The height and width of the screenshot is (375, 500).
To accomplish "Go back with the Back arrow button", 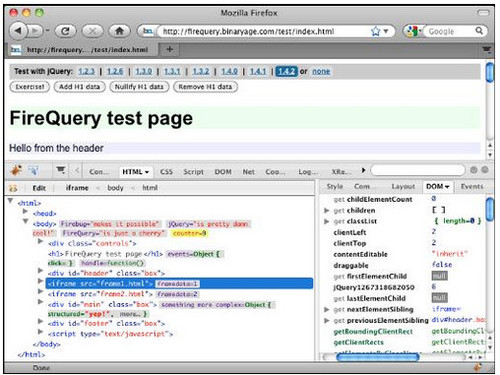I will [x=19, y=31].
